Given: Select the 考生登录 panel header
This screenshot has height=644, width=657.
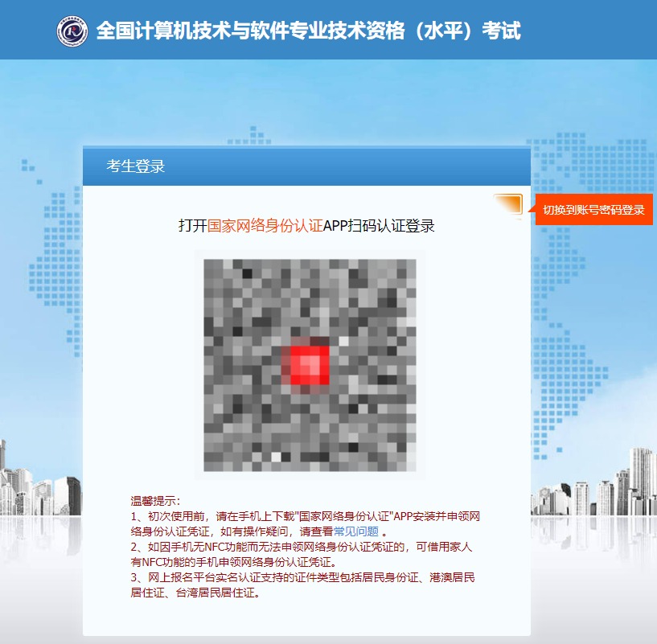Looking at the screenshot, I should 136,166.
